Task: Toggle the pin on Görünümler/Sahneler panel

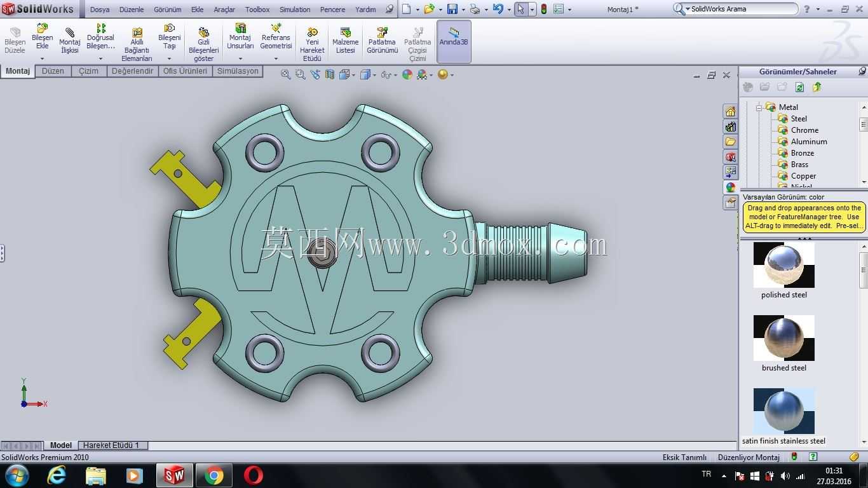Action: point(862,71)
